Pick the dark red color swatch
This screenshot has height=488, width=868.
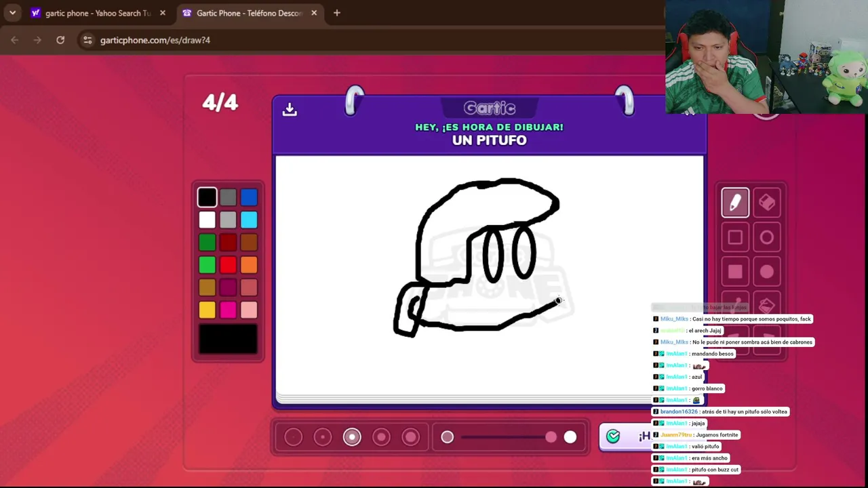tap(228, 243)
